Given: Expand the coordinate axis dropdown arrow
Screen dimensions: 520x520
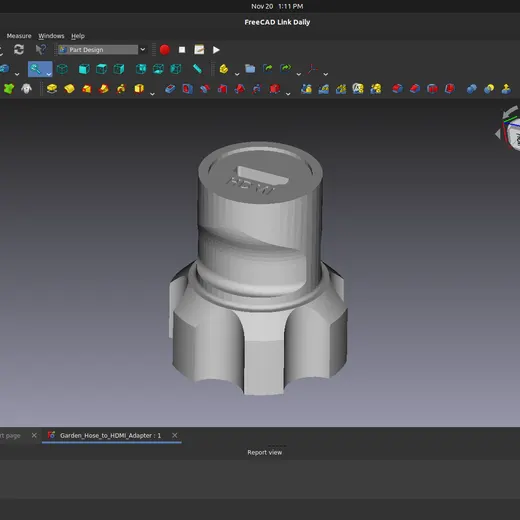Looking at the screenshot, I should [x=326, y=74].
